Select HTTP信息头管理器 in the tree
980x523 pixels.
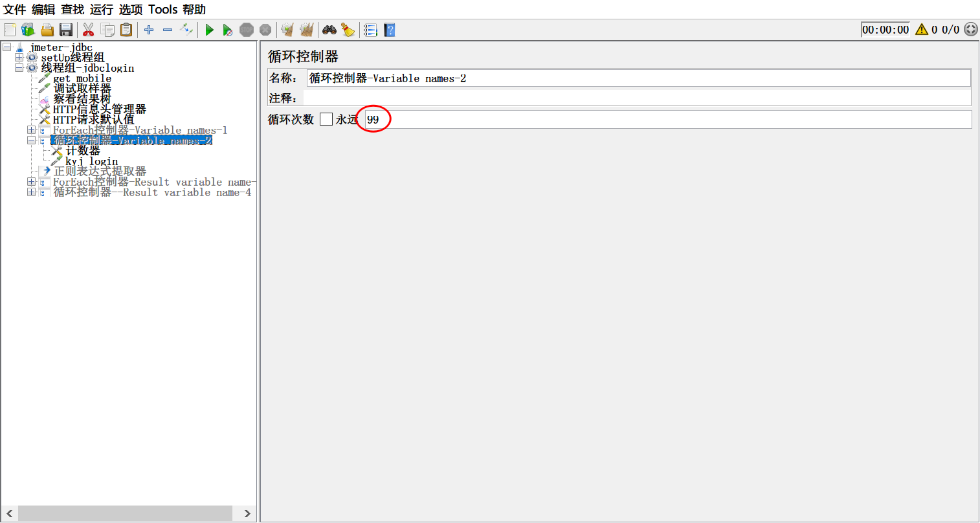coord(99,109)
